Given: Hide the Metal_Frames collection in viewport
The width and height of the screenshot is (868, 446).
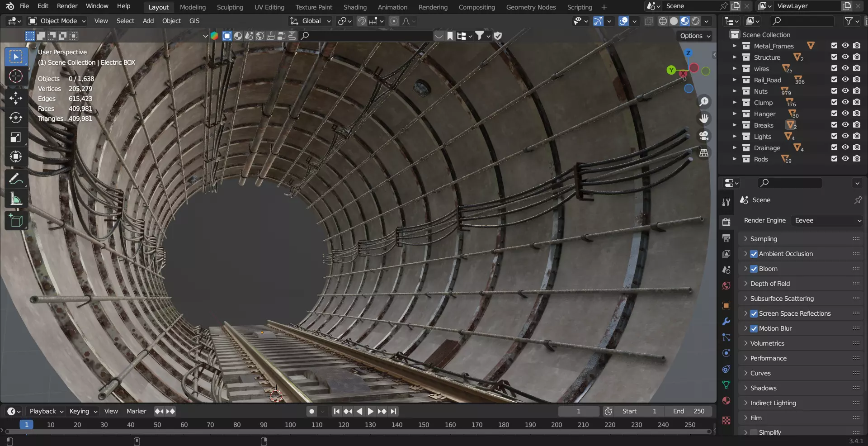Looking at the screenshot, I should 845,46.
